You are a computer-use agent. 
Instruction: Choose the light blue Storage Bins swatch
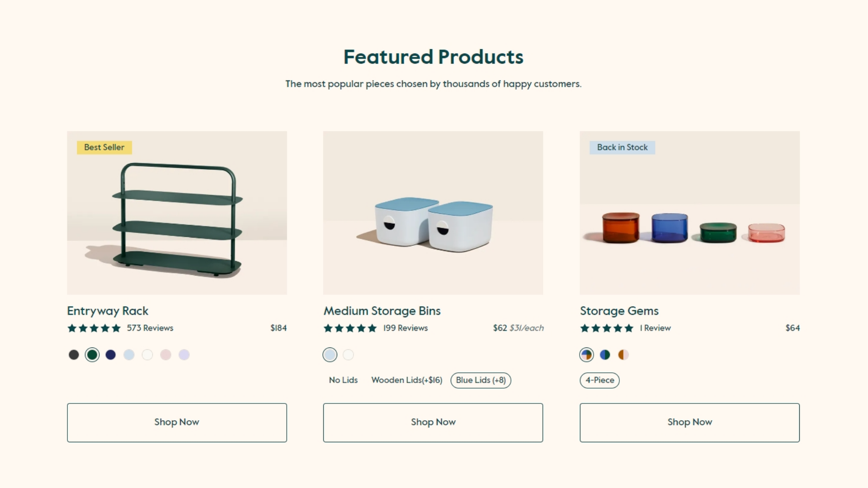[330, 355]
